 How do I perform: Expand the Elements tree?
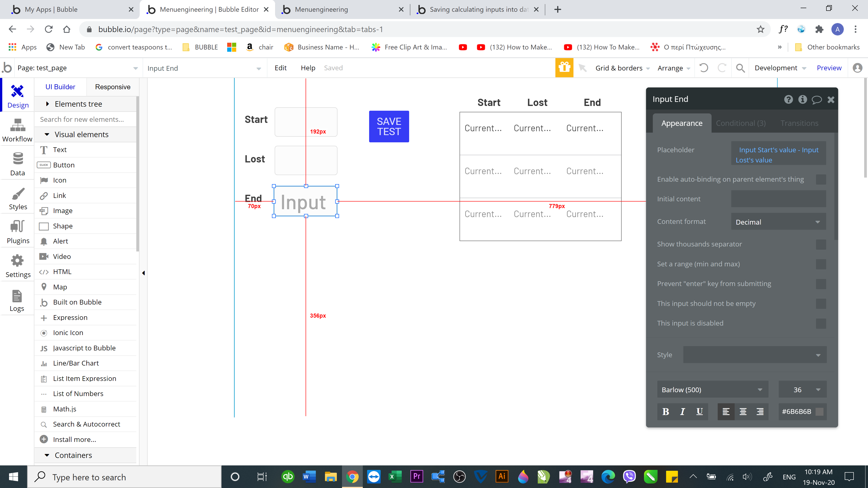point(78,104)
